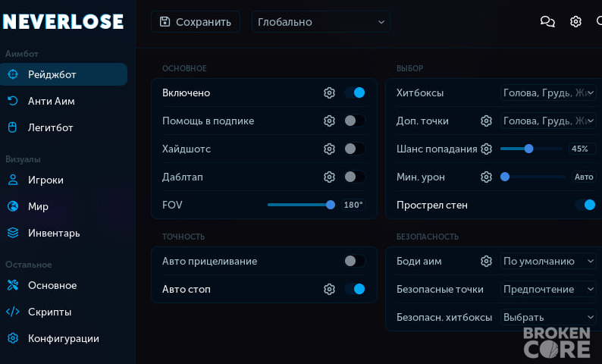
Task: Click the Мин. урон slider handle
Action: (505, 177)
